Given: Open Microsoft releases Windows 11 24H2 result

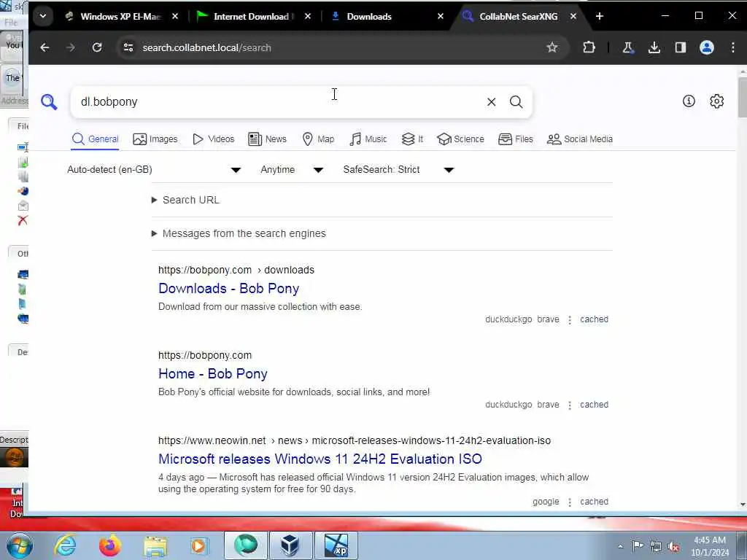Looking at the screenshot, I should click(x=320, y=459).
